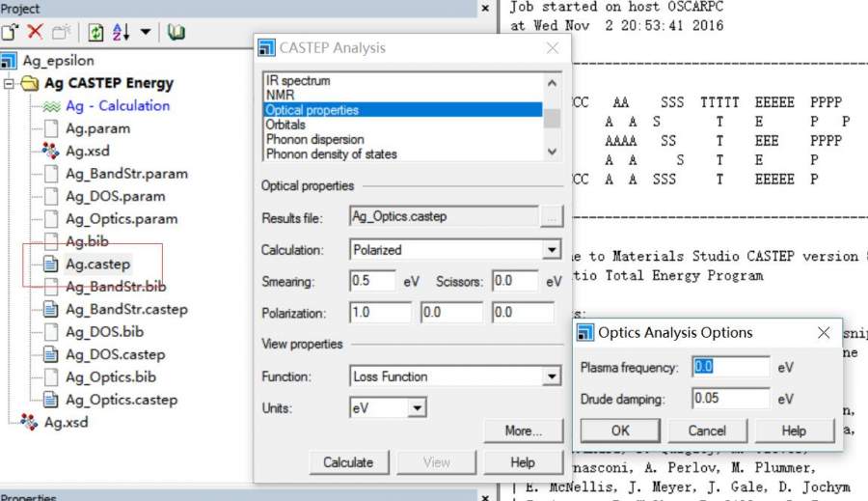Open the Calculation dropdown showing Polarized
The image size is (868, 501).
[x=552, y=250]
